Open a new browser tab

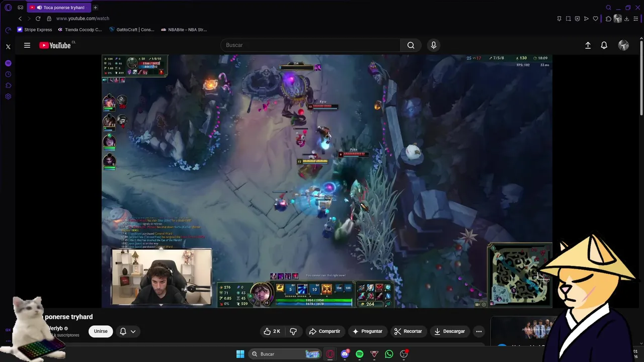(95, 8)
